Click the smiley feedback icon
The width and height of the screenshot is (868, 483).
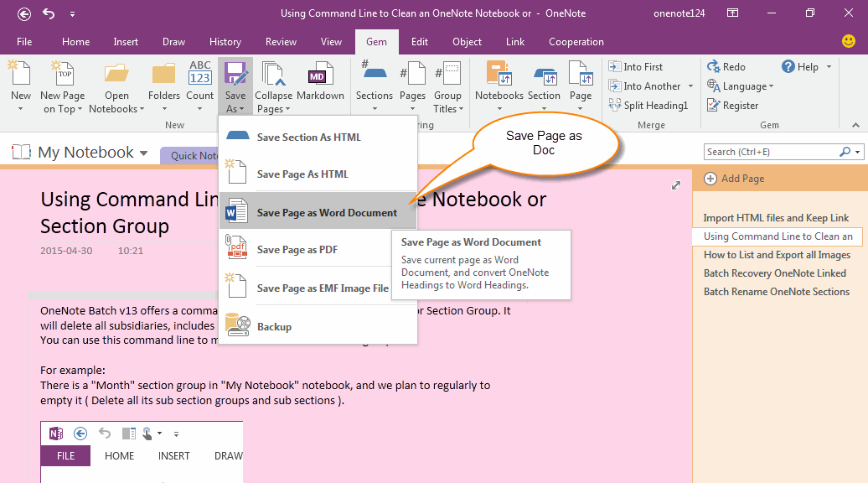pyautogui.click(x=848, y=41)
